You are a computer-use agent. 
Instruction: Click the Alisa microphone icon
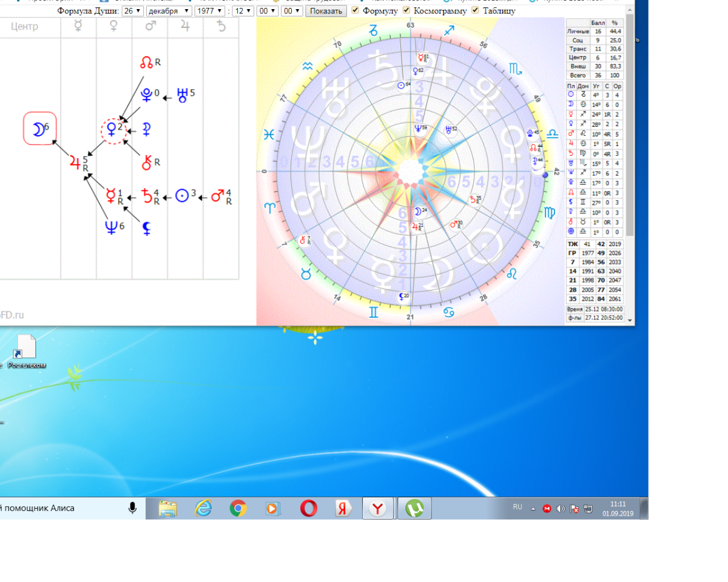[x=132, y=508]
